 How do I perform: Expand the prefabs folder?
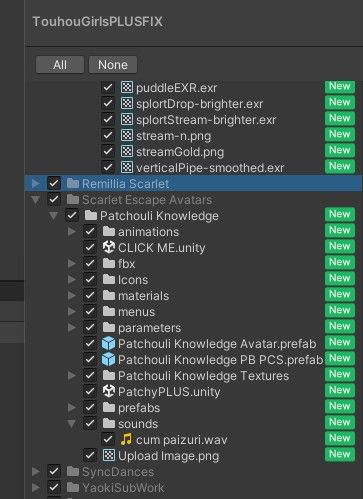(x=71, y=407)
